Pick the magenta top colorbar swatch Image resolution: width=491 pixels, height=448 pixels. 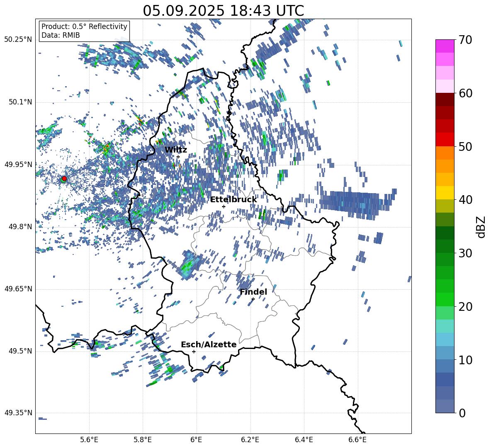(x=445, y=46)
